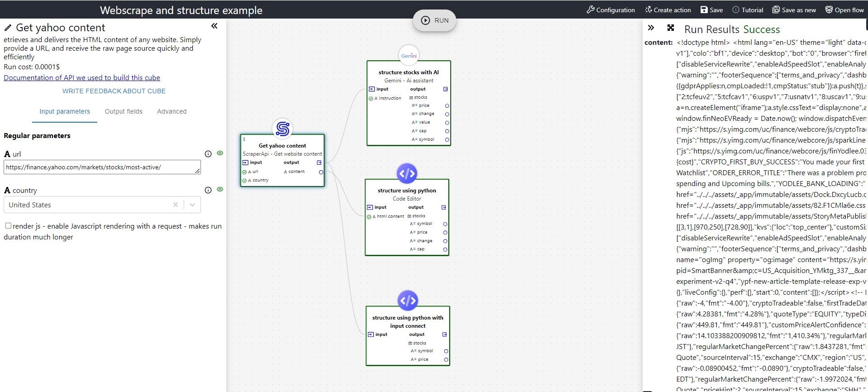Open the country dropdown arrow

point(192,205)
